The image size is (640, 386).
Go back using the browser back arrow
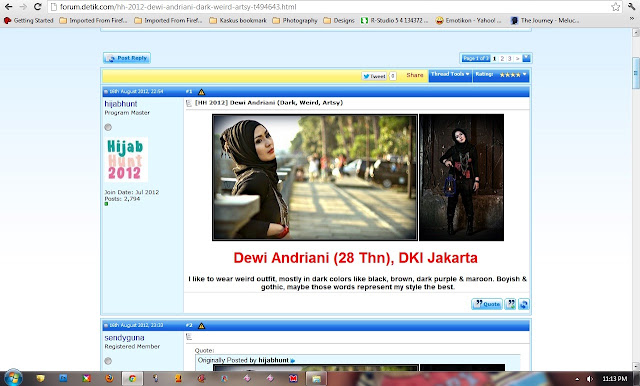coord(8,7)
